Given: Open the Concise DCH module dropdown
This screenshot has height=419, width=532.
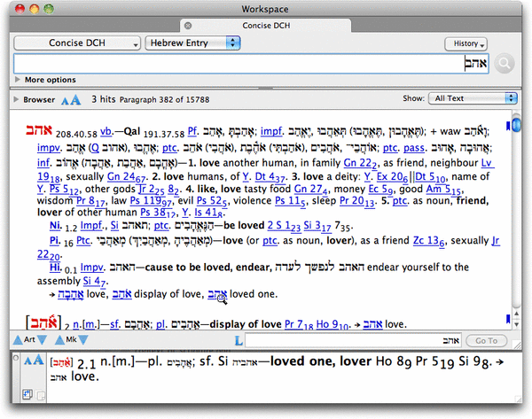Looking at the screenshot, I should click(77, 43).
